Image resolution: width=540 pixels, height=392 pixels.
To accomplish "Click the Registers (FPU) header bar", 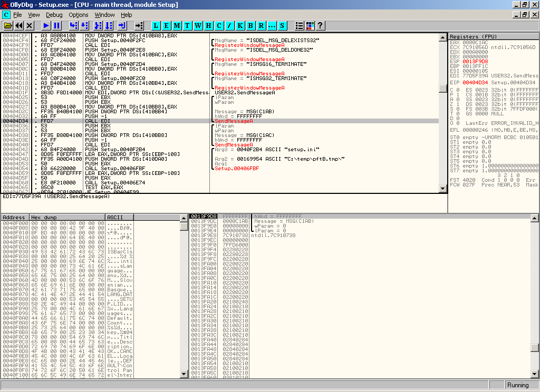I will pos(494,36).
